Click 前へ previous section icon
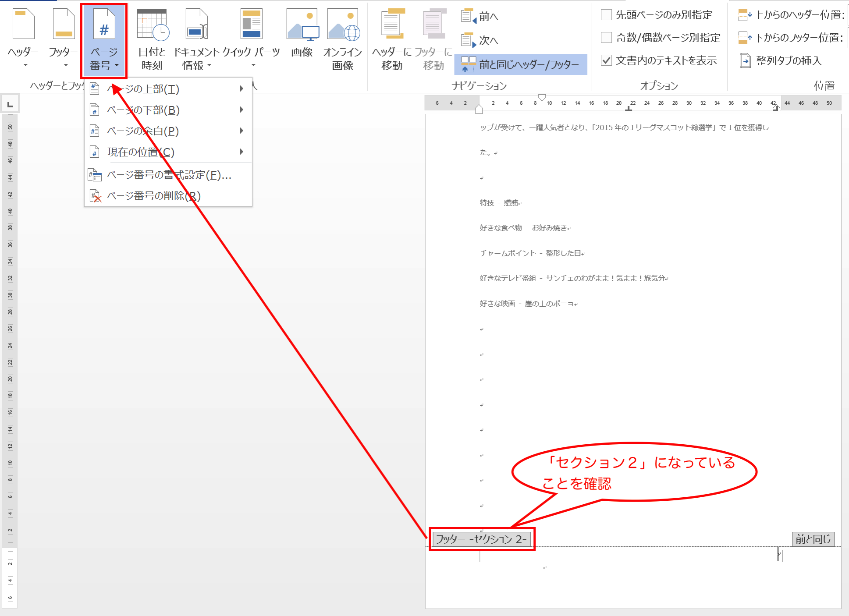The image size is (849, 616). click(469, 17)
